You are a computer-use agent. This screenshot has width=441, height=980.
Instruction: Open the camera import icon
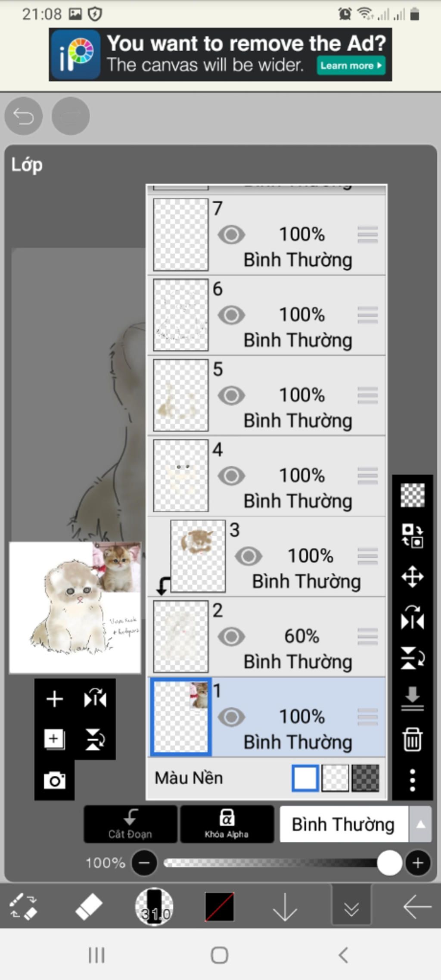[55, 780]
